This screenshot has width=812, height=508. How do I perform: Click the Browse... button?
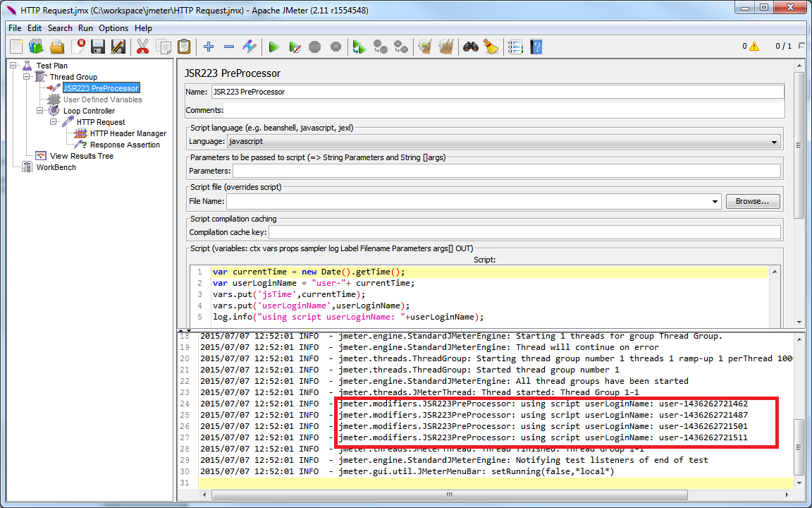(753, 202)
